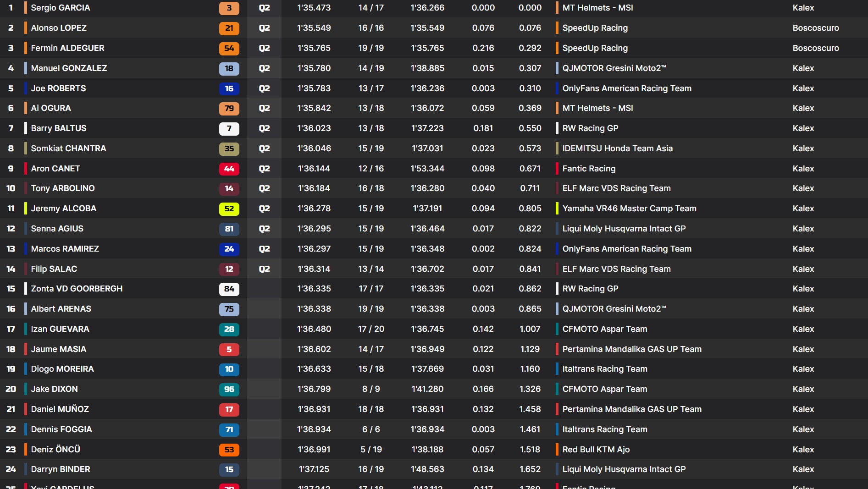Click the Red Bull KTM Ajo team name
The height and width of the screenshot is (489, 868).
coord(596,450)
